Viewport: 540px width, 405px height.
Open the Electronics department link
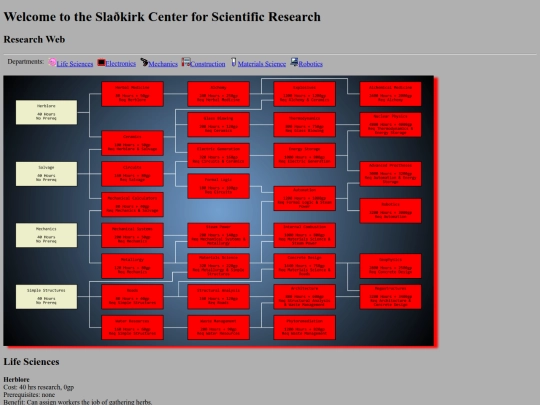click(121, 63)
